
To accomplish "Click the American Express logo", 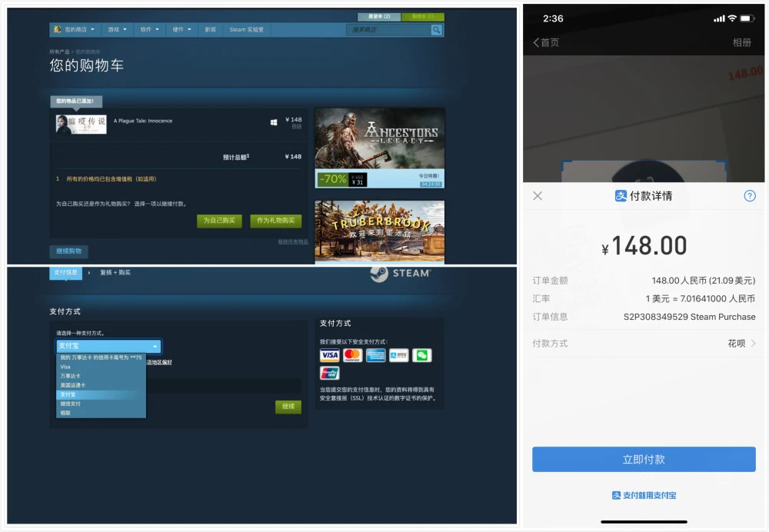I will tap(376, 355).
